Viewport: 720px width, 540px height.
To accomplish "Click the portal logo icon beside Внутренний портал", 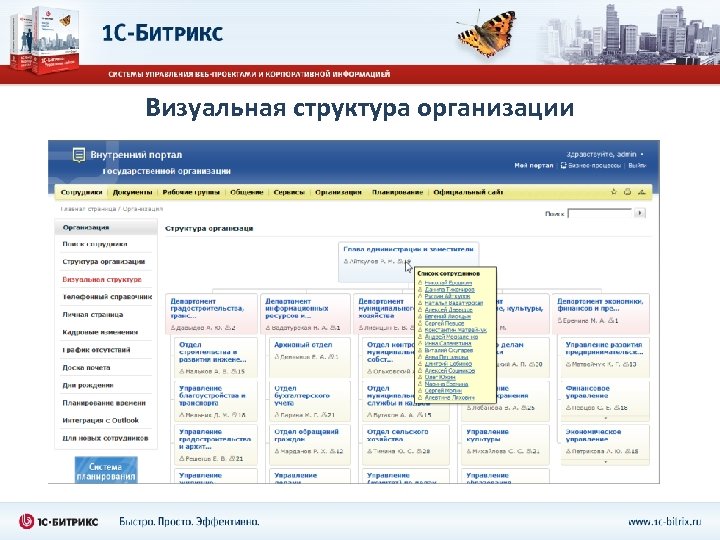I will [79, 155].
